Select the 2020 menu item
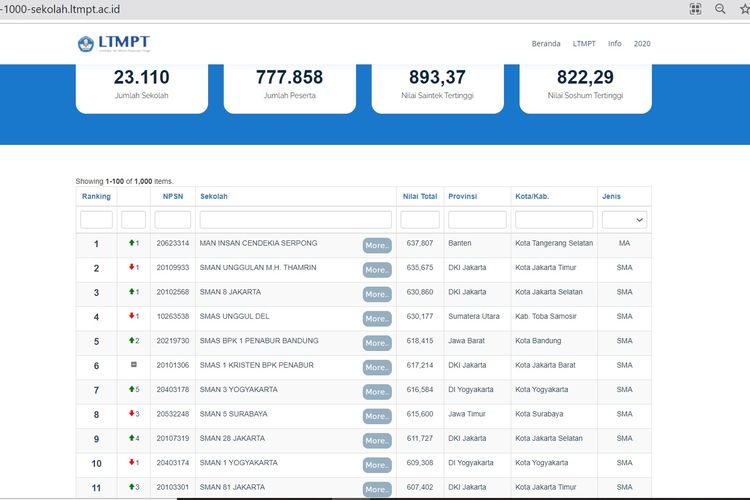The height and width of the screenshot is (500, 750). point(642,44)
